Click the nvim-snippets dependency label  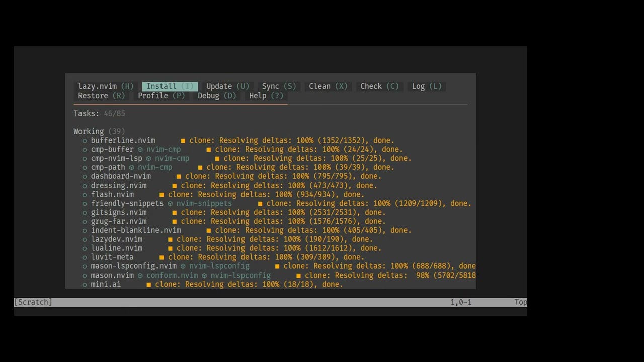point(204,203)
